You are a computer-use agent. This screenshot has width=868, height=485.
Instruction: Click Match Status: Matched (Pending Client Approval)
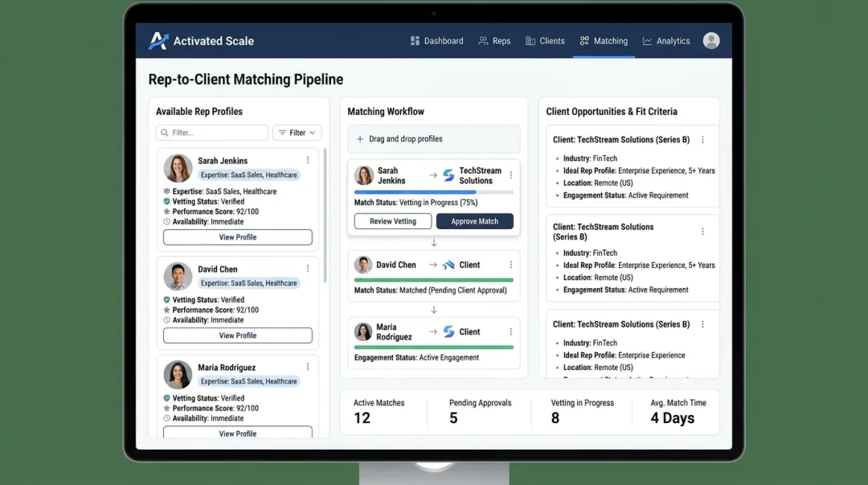(x=431, y=290)
